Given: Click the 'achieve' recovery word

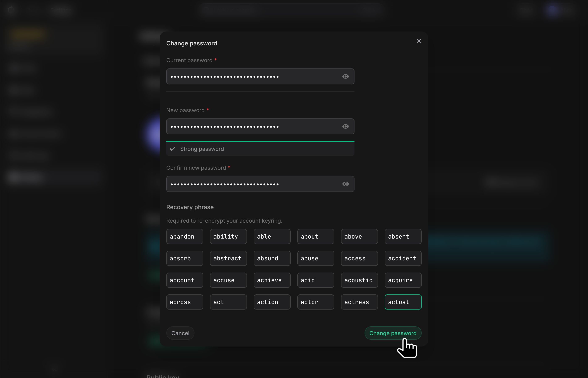Looking at the screenshot, I should [272, 280].
